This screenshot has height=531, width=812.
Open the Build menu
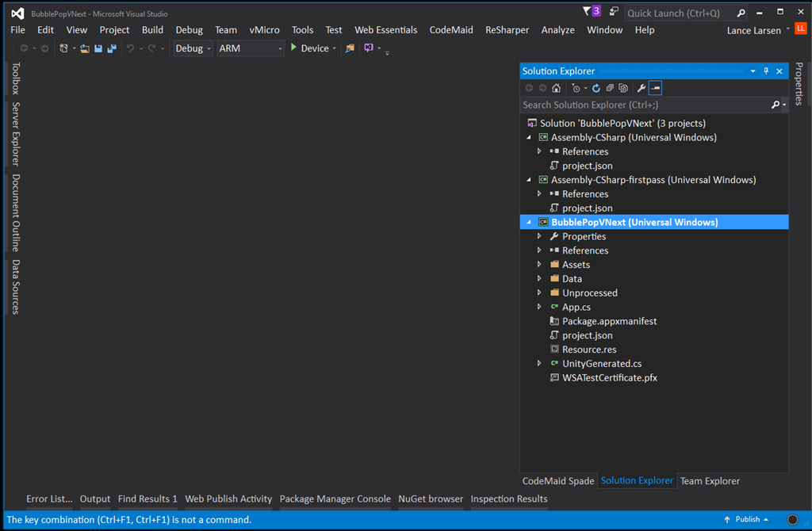tap(152, 30)
